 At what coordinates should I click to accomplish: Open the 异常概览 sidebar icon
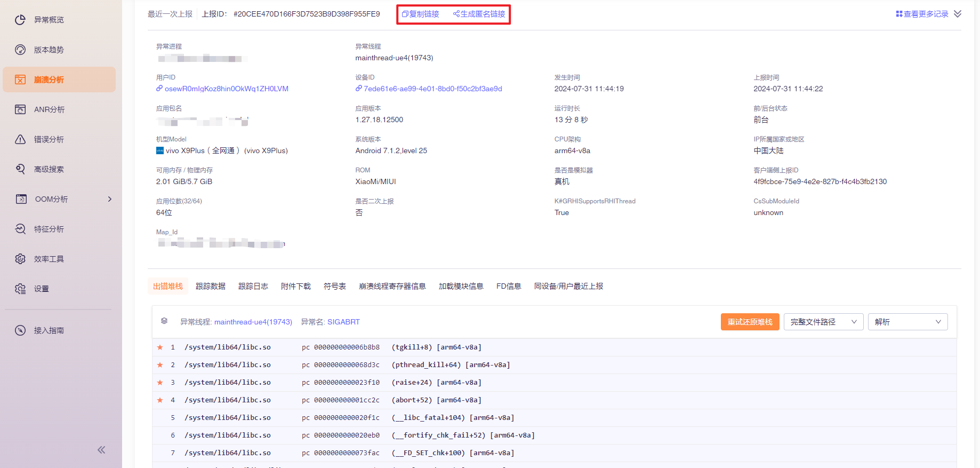click(20, 20)
